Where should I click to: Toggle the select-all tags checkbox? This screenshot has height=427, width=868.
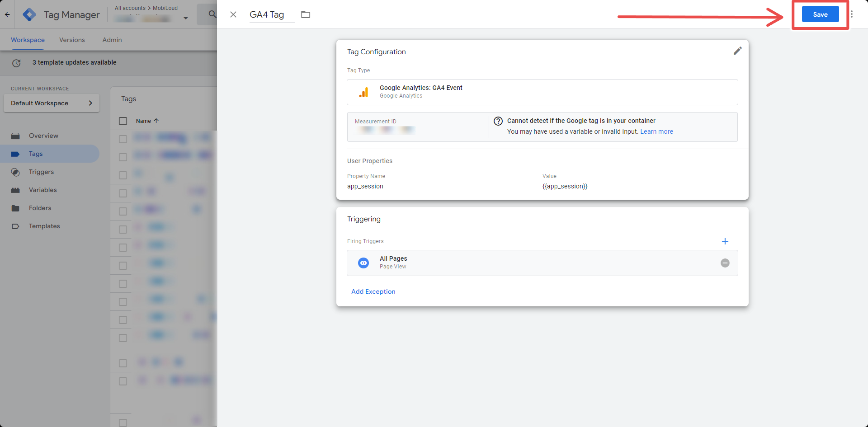point(123,121)
